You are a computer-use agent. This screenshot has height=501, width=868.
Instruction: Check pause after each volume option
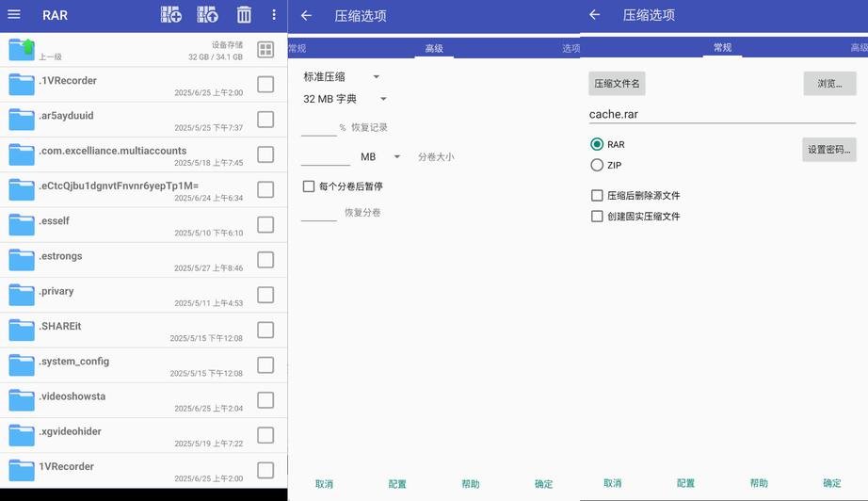pyautogui.click(x=309, y=186)
